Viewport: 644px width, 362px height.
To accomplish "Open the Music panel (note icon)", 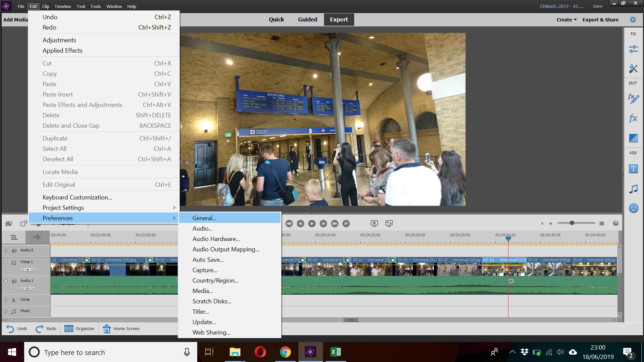I will 633,189.
